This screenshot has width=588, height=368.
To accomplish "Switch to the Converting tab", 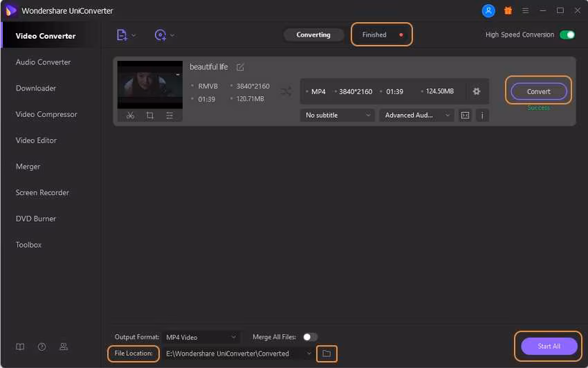I will coord(313,35).
